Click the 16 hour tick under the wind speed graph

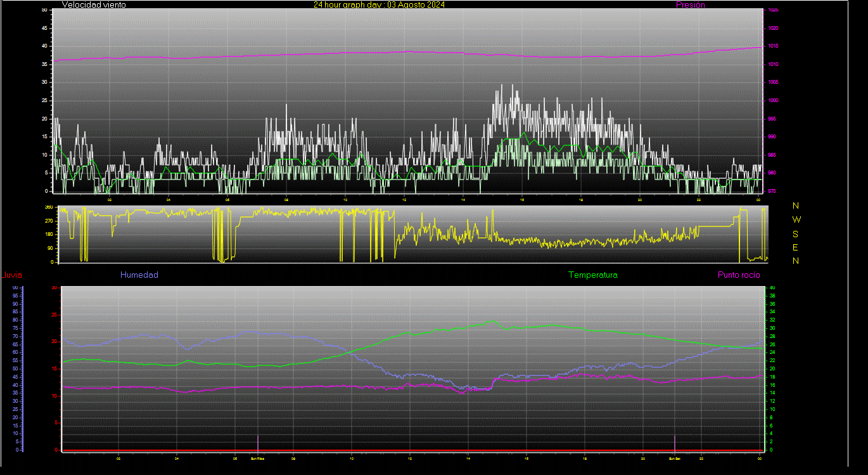522,200
